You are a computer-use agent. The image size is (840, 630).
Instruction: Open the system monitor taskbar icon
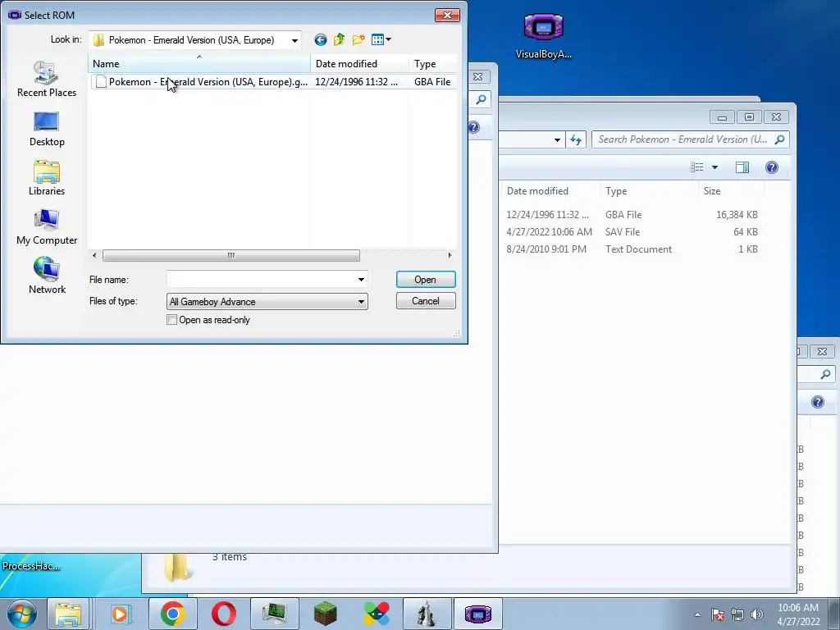pyautogui.click(x=275, y=614)
